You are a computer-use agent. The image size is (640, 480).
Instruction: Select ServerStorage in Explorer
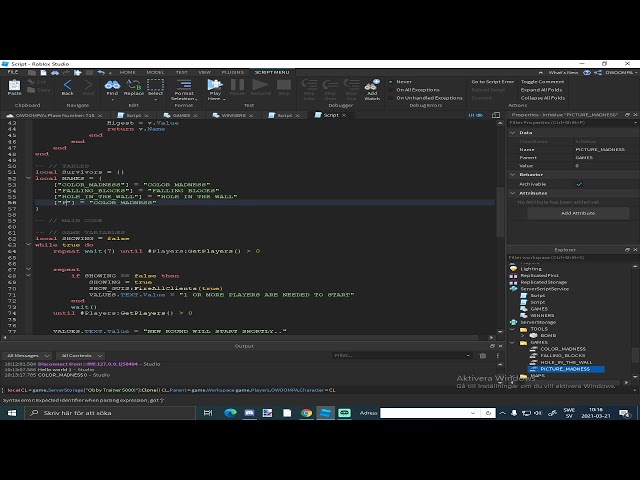click(538, 322)
